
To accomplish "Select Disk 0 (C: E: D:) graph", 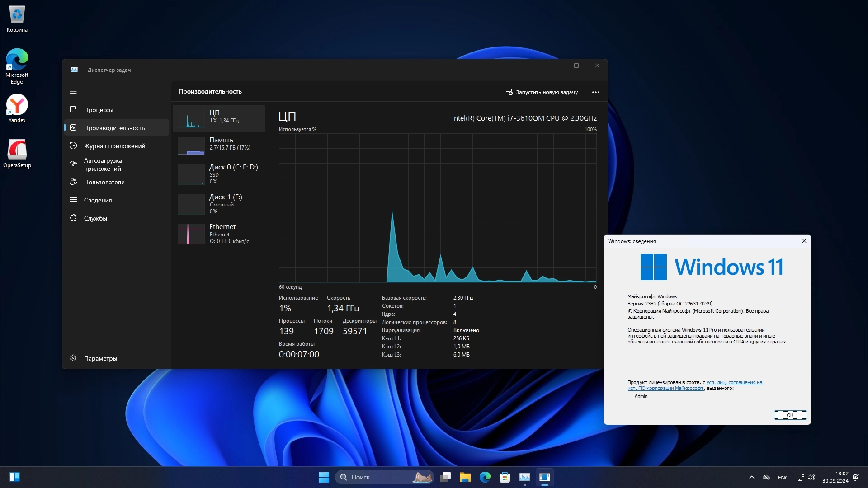I will (219, 174).
